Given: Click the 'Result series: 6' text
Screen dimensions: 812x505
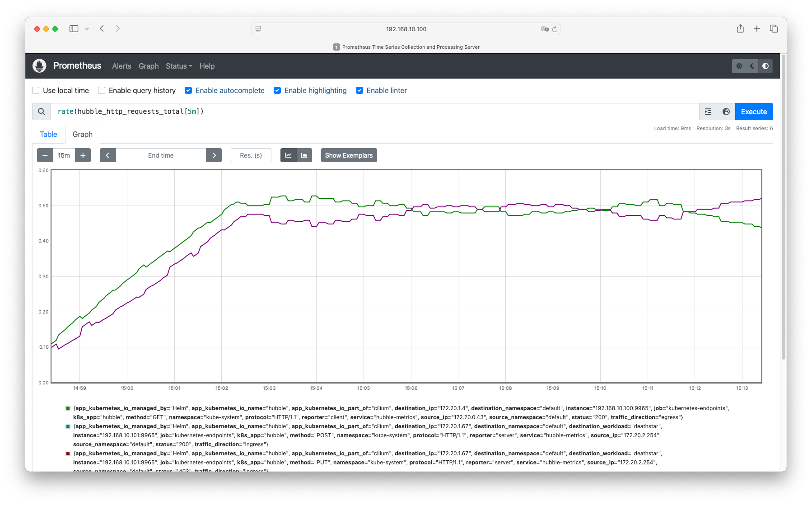Looking at the screenshot, I should pyautogui.click(x=754, y=128).
